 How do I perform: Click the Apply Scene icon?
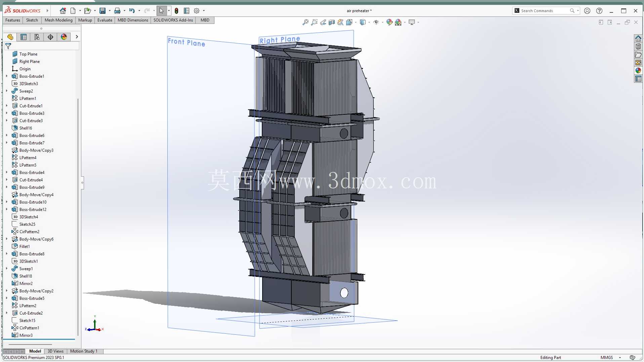click(398, 22)
